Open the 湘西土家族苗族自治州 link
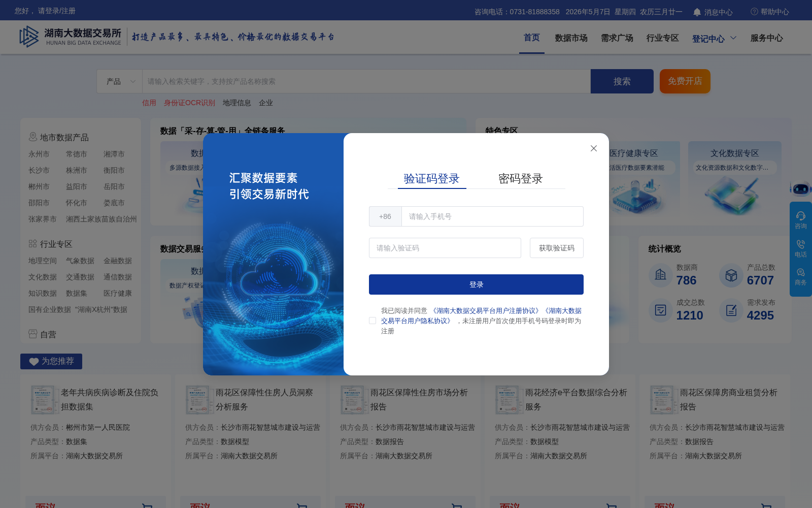The width and height of the screenshot is (812, 508). (101, 219)
